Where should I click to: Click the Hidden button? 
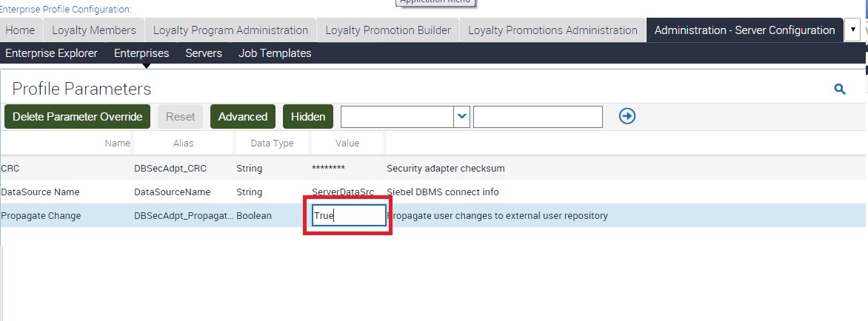(307, 116)
